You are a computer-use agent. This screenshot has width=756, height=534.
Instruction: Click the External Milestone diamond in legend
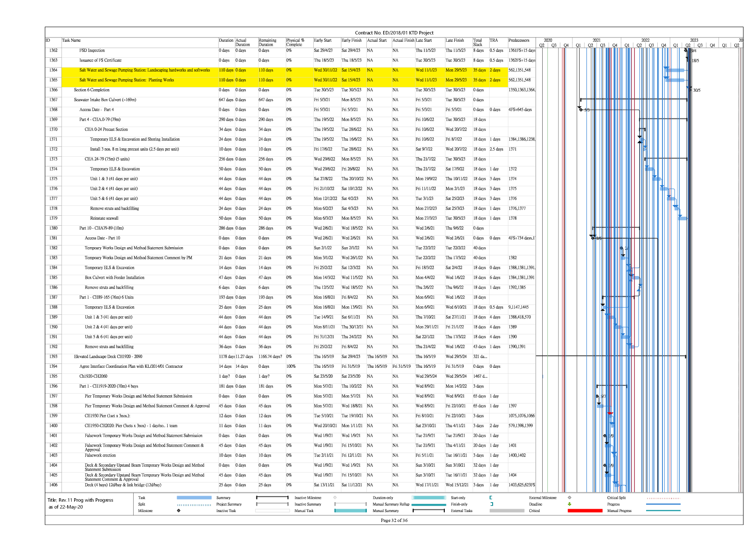pyautogui.click(x=569, y=497)
